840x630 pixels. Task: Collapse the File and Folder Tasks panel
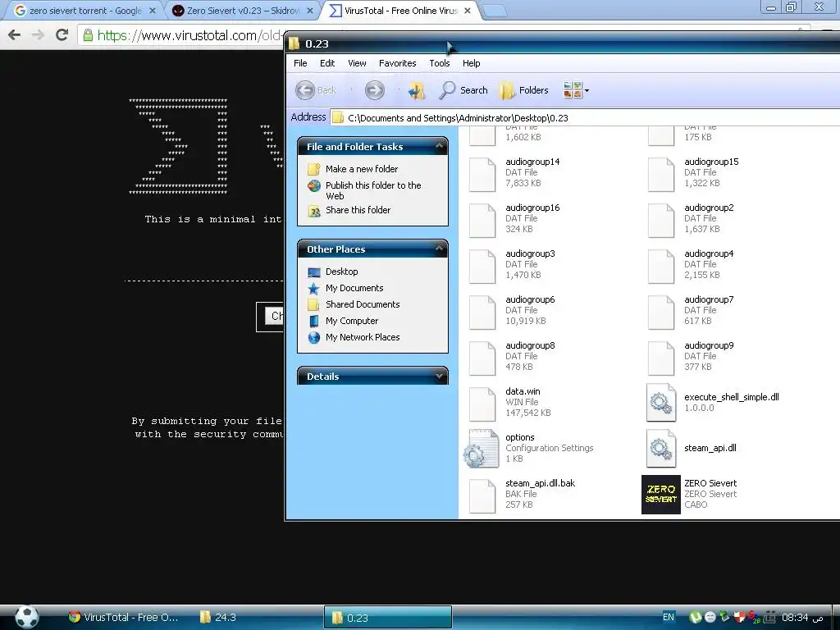(x=440, y=146)
